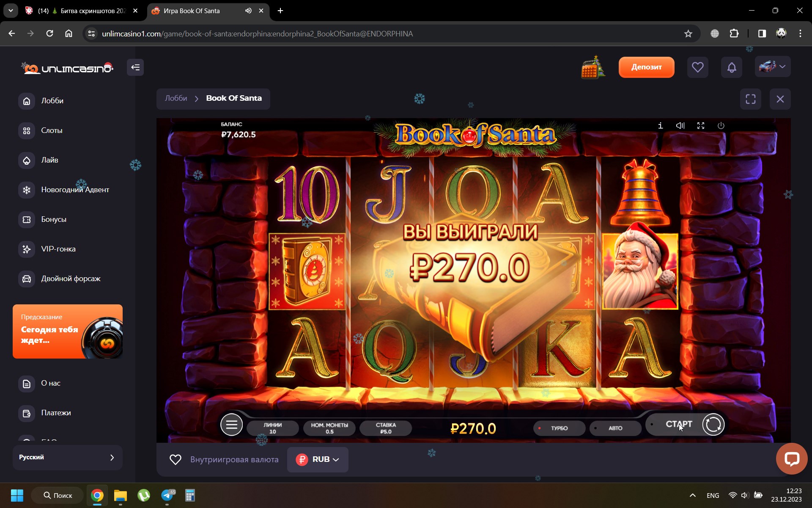Toggle Turbo mode
The height and width of the screenshot is (508, 812).
pyautogui.click(x=559, y=428)
